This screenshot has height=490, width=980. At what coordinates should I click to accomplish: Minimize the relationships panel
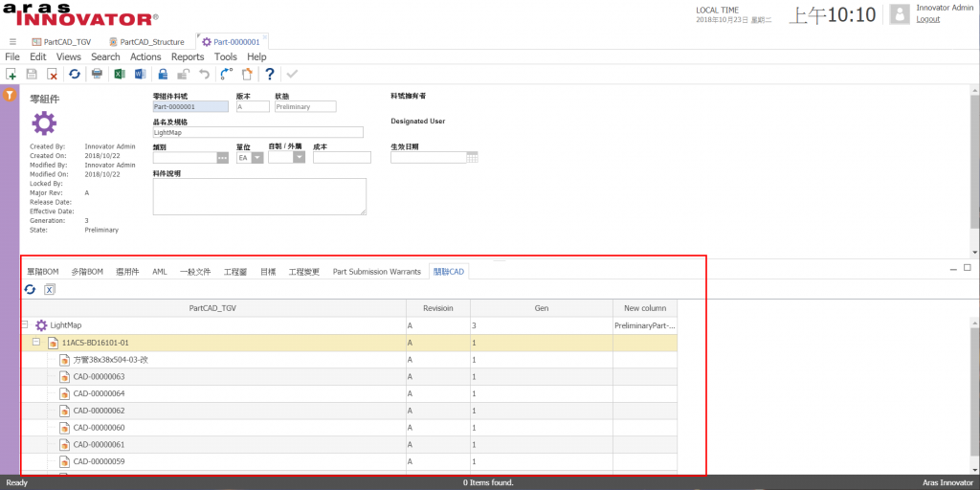(953, 269)
